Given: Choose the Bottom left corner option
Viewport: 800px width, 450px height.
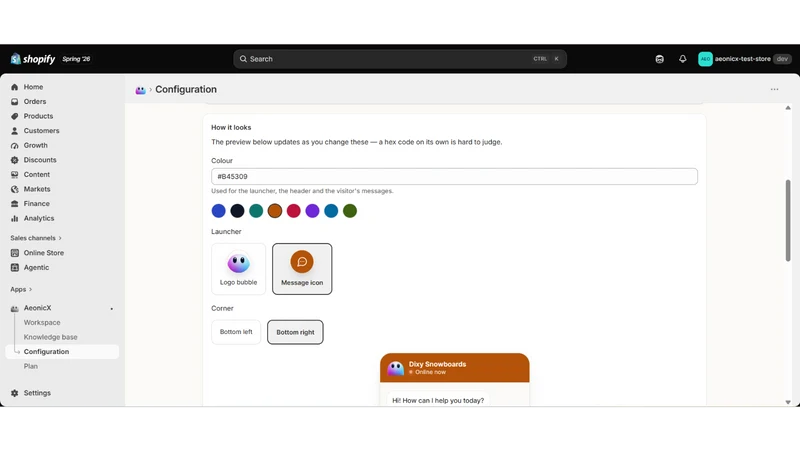Looking at the screenshot, I should tap(236, 332).
